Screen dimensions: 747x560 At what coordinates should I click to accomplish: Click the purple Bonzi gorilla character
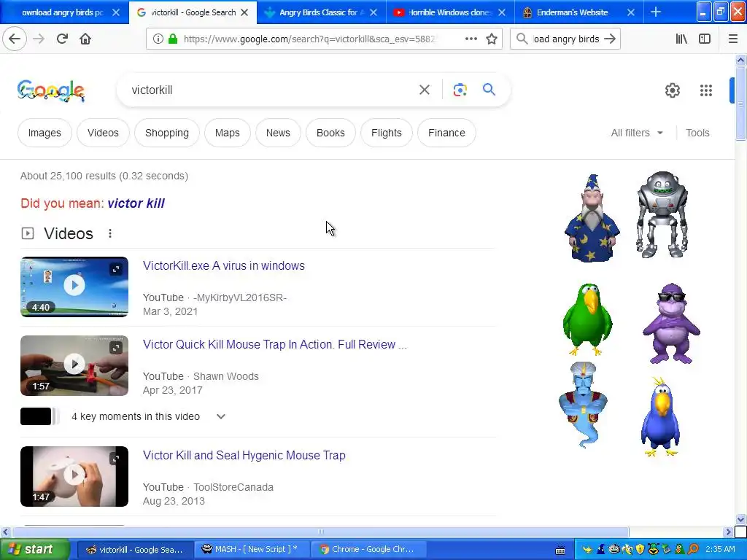(671, 323)
